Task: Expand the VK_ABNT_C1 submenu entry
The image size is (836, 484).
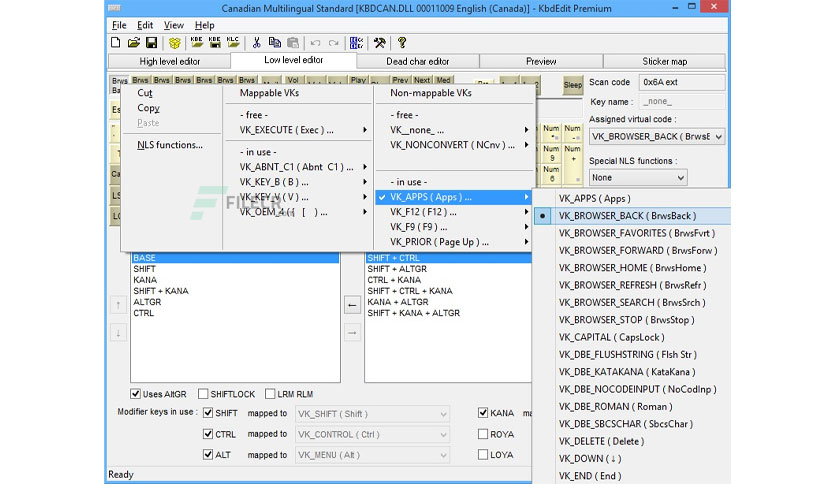Action: coord(298,167)
